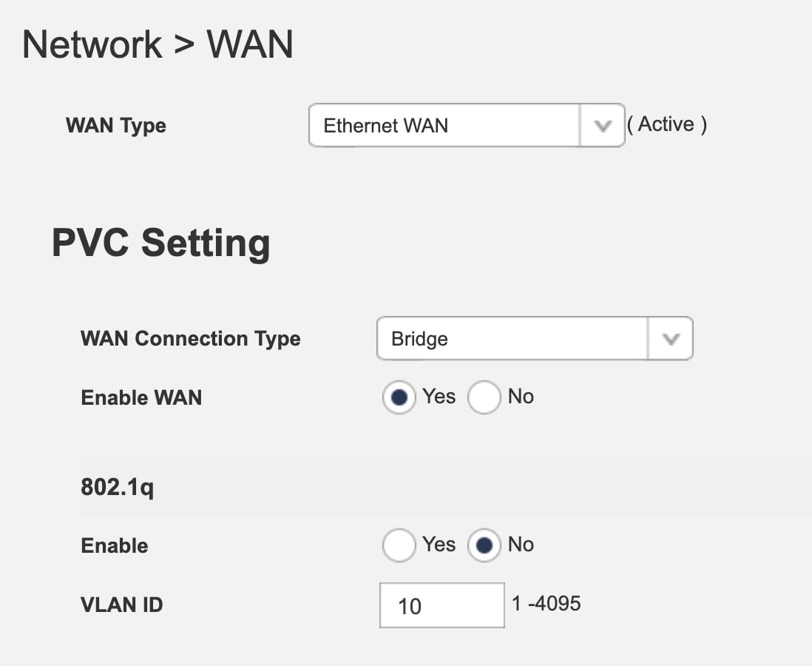Select the Yes radio button for Enable WAN

click(399, 398)
